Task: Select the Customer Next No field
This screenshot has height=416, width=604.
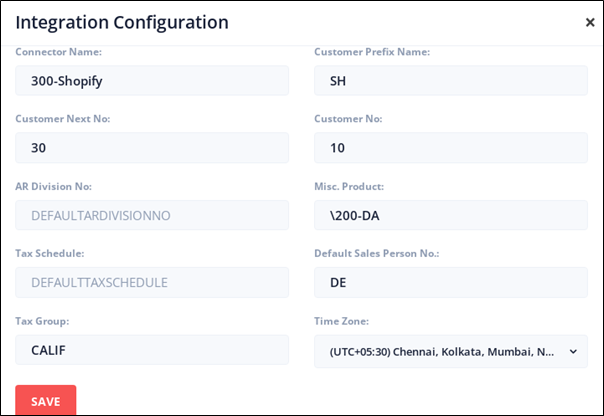Action: click(152, 148)
